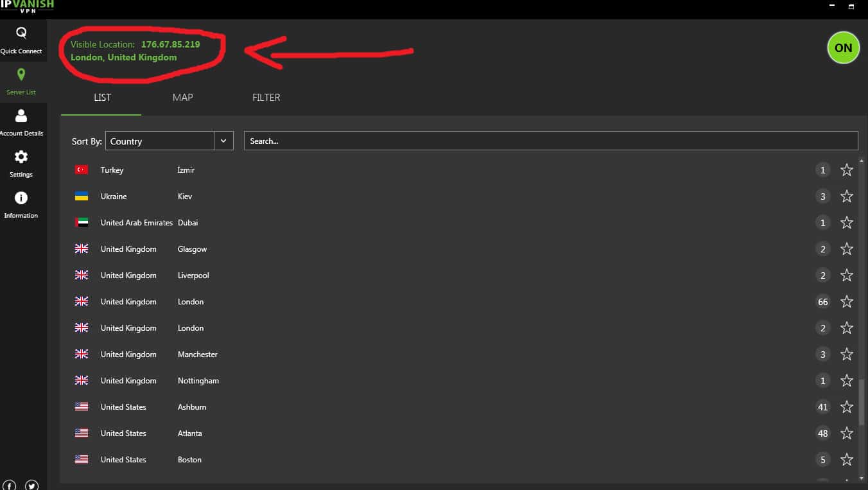Favorite the Turkey İzmir server star
This screenshot has height=490, width=868.
pyautogui.click(x=847, y=170)
